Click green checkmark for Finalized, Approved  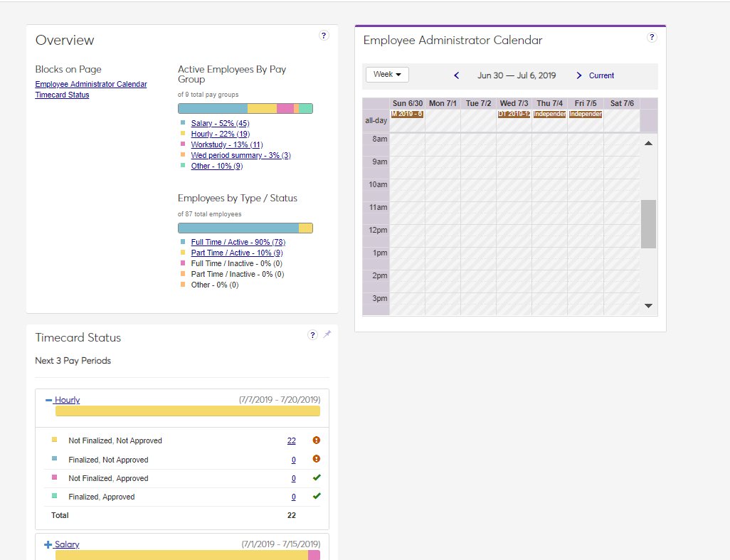317,496
